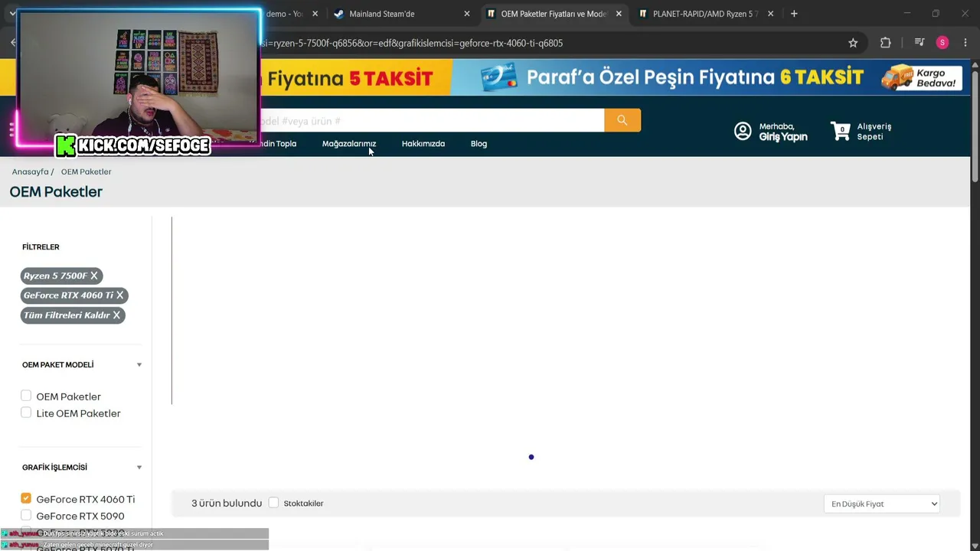Click the page vertical scrollbar
The height and width of the screenshot is (551, 980).
pos(975,126)
